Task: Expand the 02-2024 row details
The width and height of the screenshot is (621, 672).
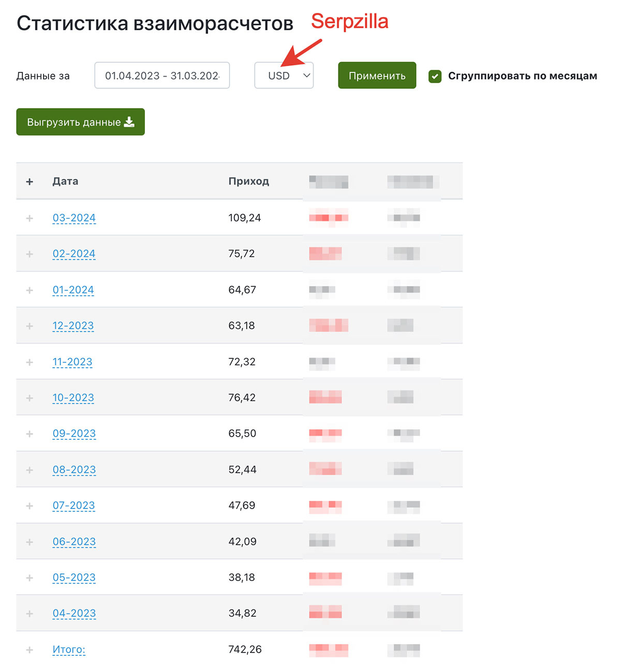Action: (29, 254)
